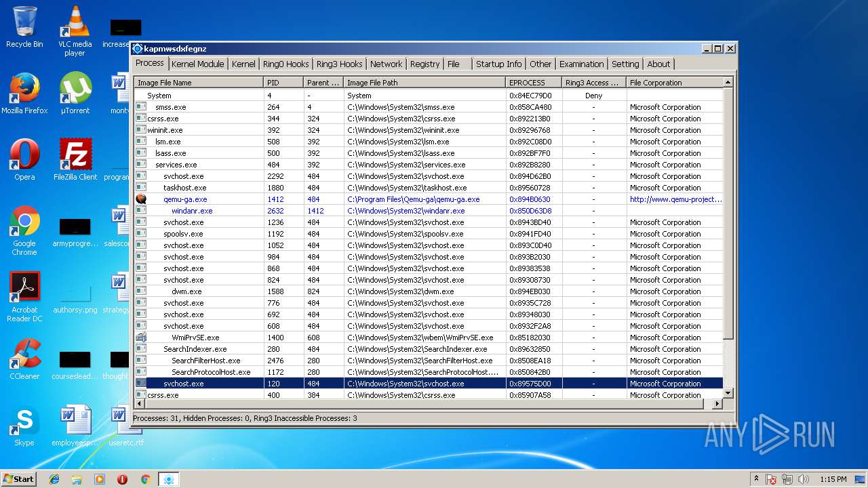The width and height of the screenshot is (868, 488).
Task: Open CCleaner desktop shortcut
Action: (24, 359)
